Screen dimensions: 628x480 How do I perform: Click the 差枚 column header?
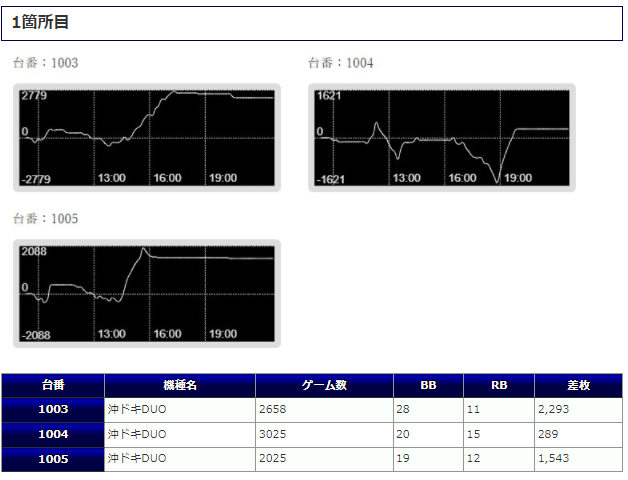pos(578,385)
